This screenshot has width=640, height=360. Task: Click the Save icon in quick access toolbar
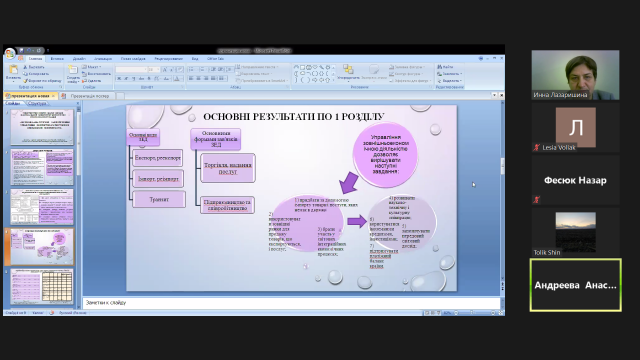click(21, 51)
